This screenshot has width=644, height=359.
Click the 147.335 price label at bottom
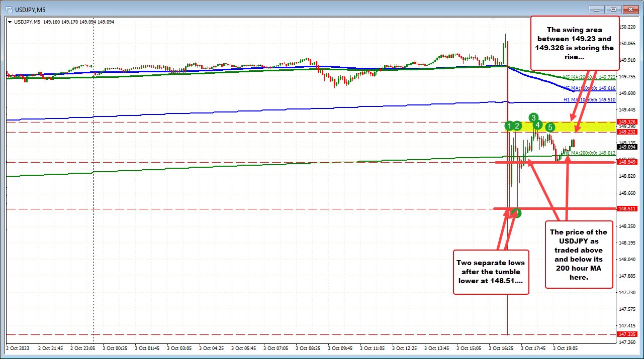[628, 333]
